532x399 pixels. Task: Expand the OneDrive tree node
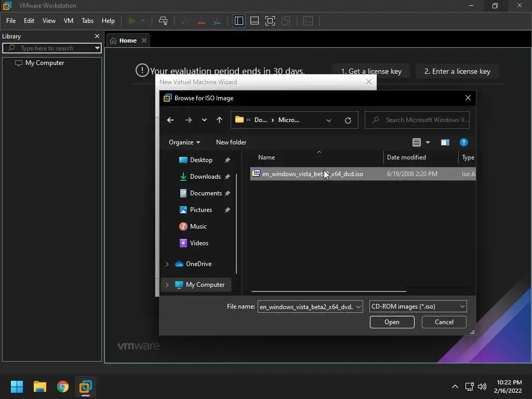(x=167, y=264)
